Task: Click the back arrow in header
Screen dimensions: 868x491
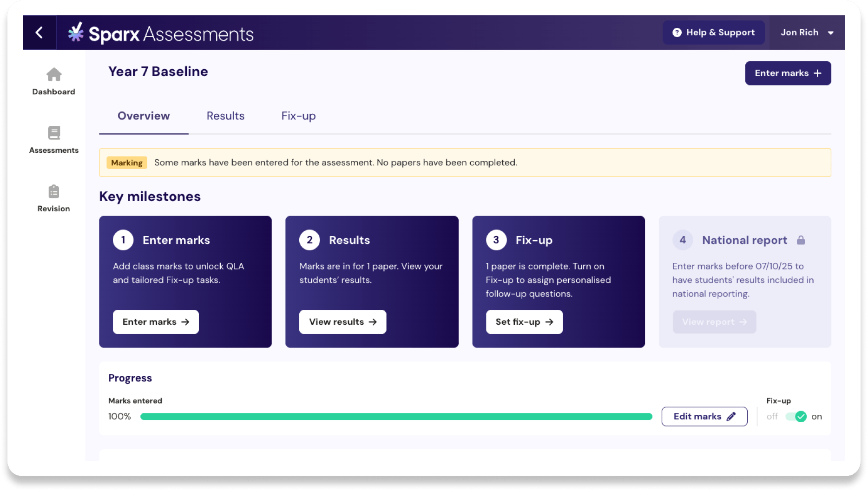Action: coord(39,33)
